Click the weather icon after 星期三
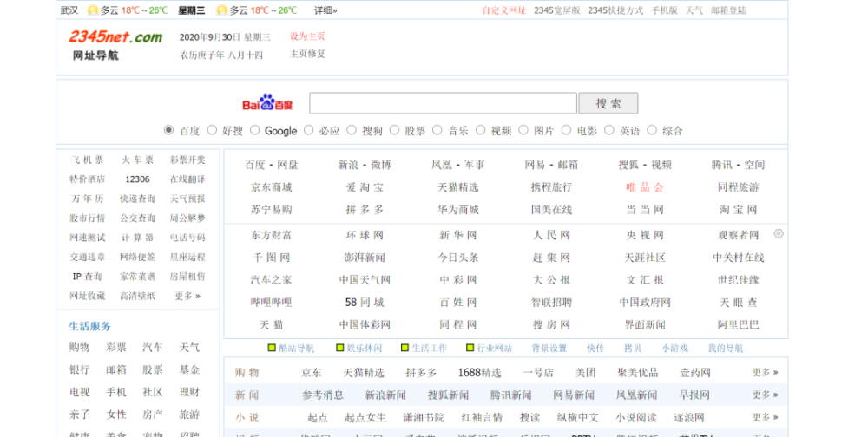 point(222,10)
